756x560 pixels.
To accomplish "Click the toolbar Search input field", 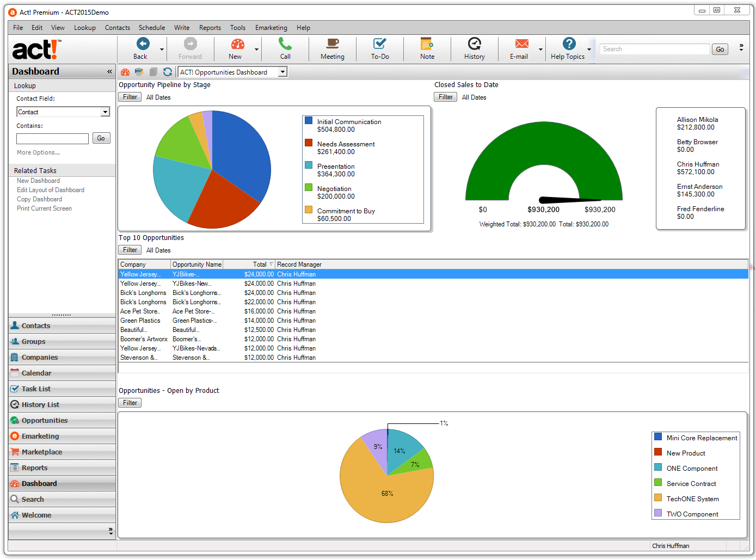I will (x=655, y=49).
